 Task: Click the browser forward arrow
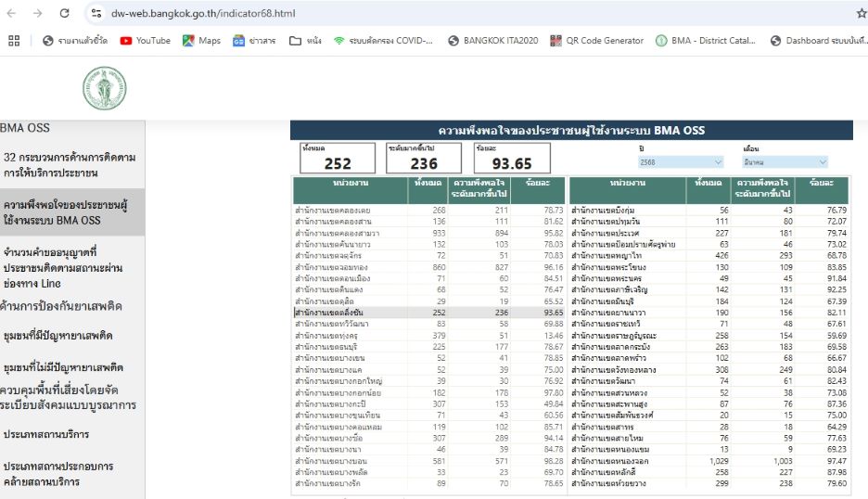pos(38,13)
